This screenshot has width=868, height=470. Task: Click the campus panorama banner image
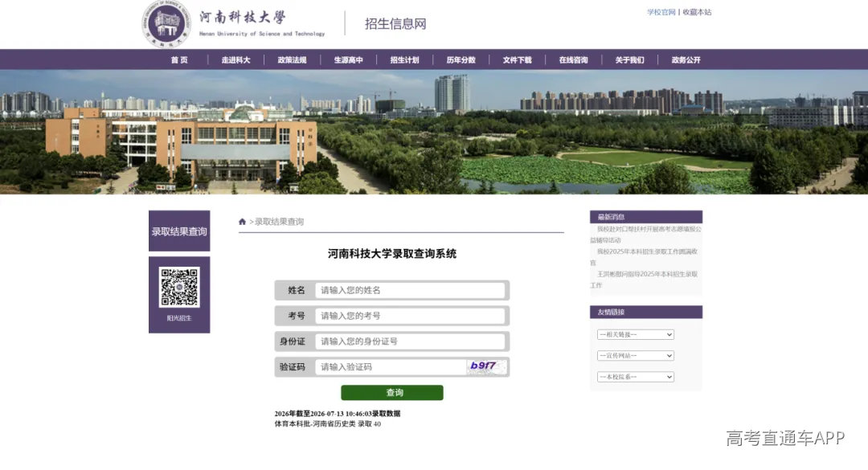pyautogui.click(x=434, y=132)
